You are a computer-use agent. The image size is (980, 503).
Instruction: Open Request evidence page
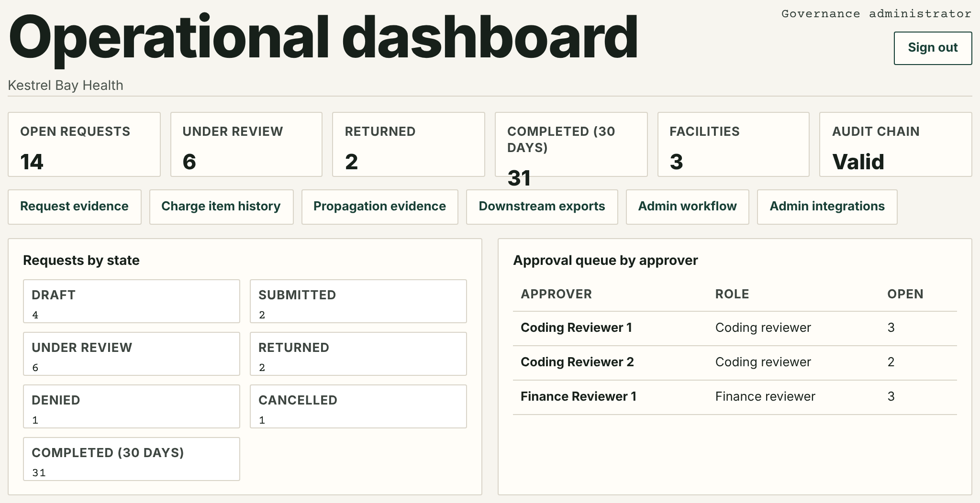click(74, 207)
